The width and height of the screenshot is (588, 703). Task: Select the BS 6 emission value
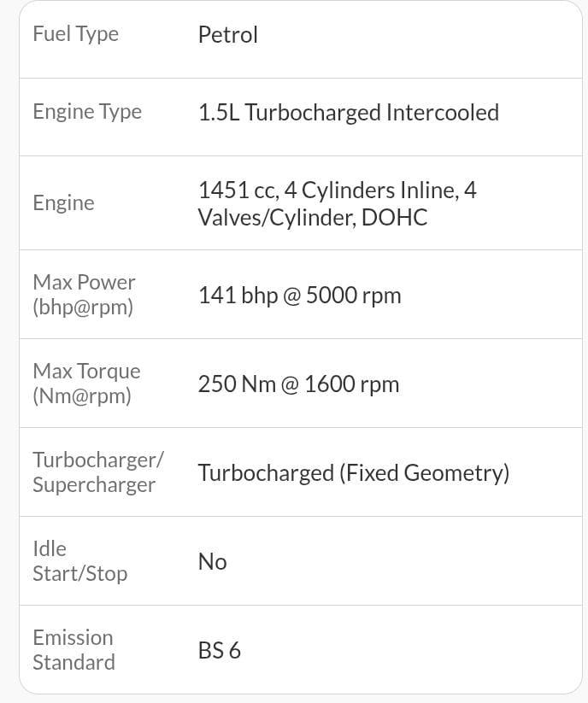[219, 651]
